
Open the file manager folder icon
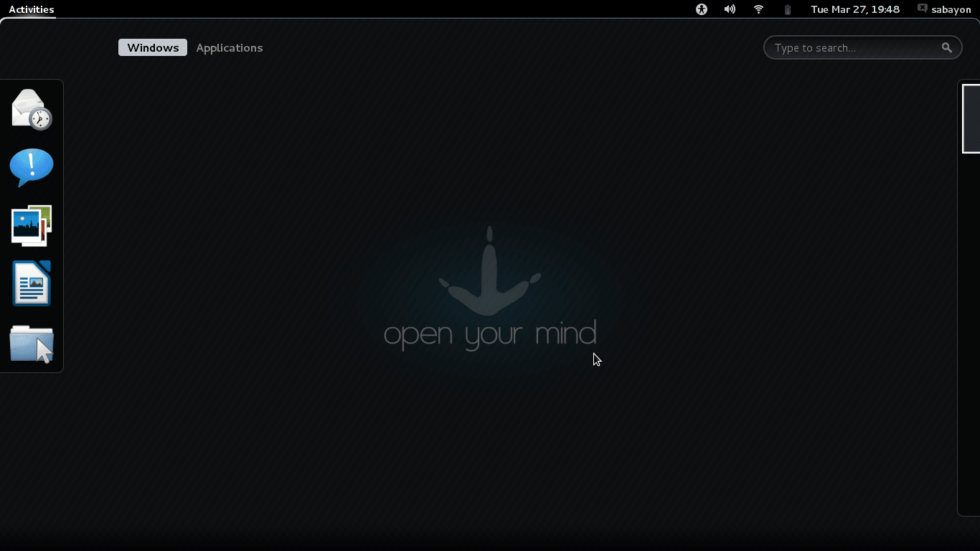tap(32, 343)
